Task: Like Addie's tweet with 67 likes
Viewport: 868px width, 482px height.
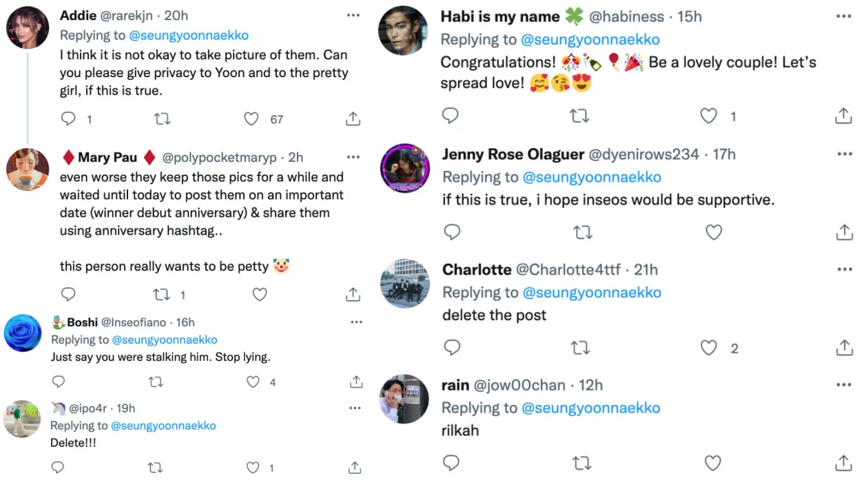Action: point(251,119)
